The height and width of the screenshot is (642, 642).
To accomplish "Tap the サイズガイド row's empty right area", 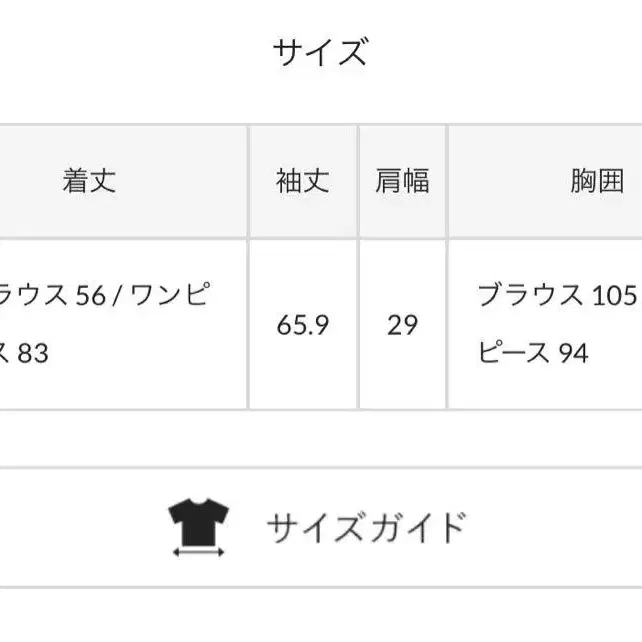I will 553,527.
